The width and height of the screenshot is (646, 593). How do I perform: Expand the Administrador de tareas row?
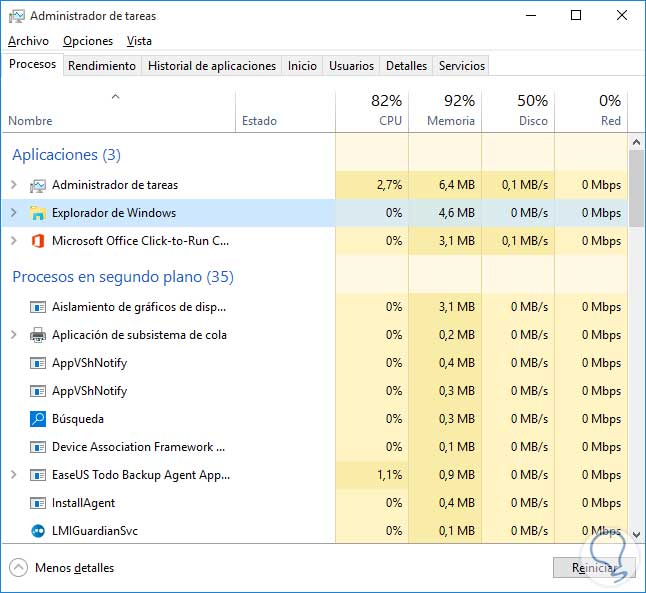(14, 185)
